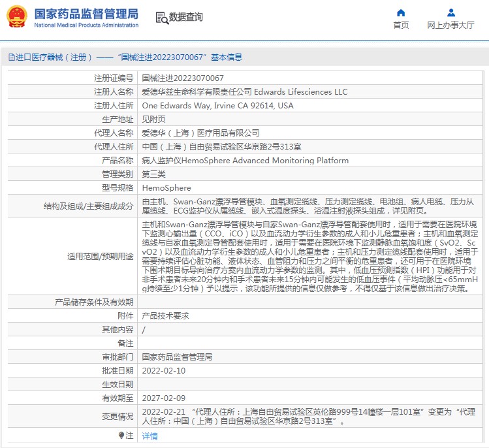Click the 产品储存条件及有效期 label

click(94, 302)
